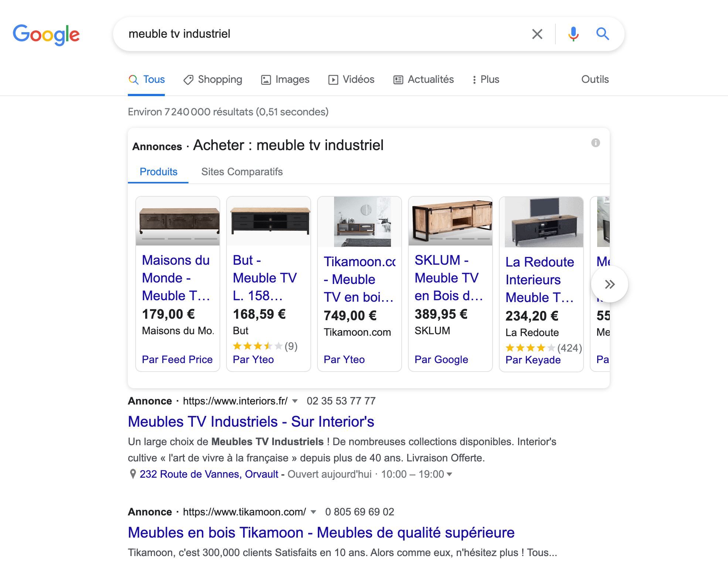The height and width of the screenshot is (579, 728).
Task: Switch to the Shopping tab
Action: coord(213,79)
